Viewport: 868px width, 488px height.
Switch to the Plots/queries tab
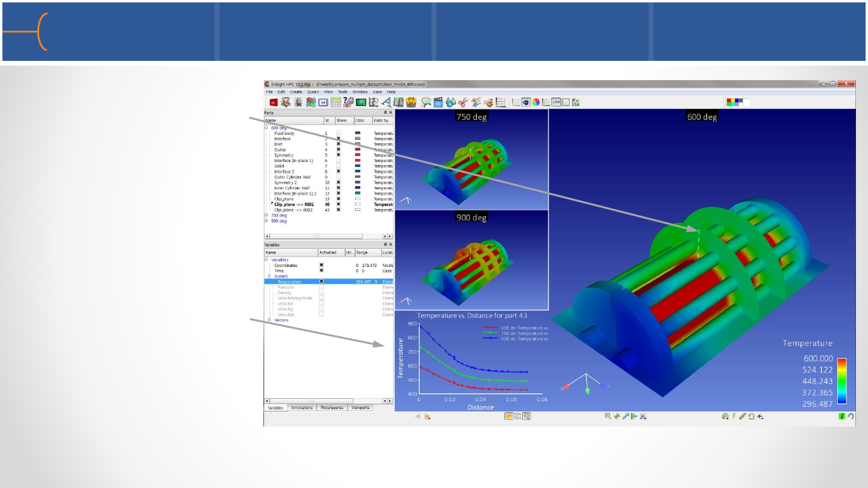pyautogui.click(x=331, y=407)
